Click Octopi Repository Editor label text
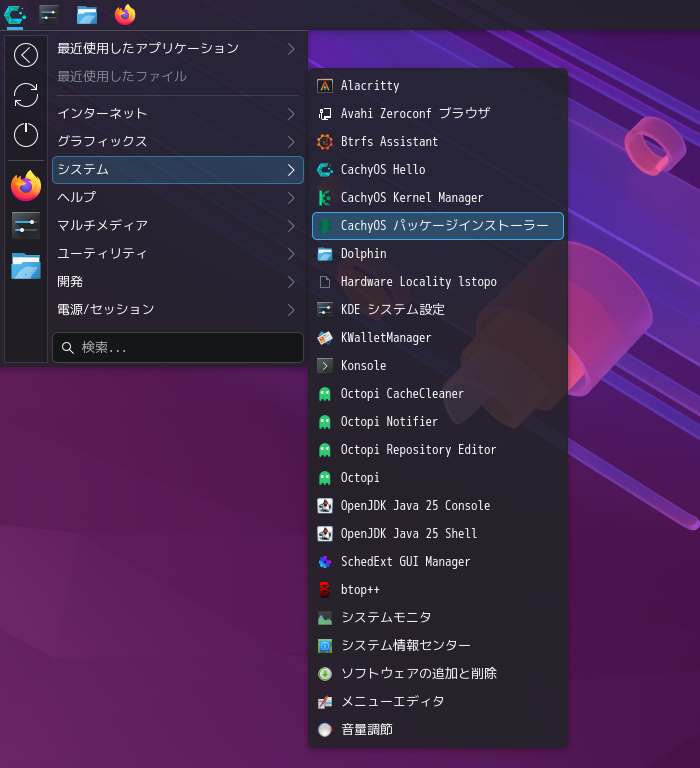700x768 pixels. pyautogui.click(x=418, y=450)
